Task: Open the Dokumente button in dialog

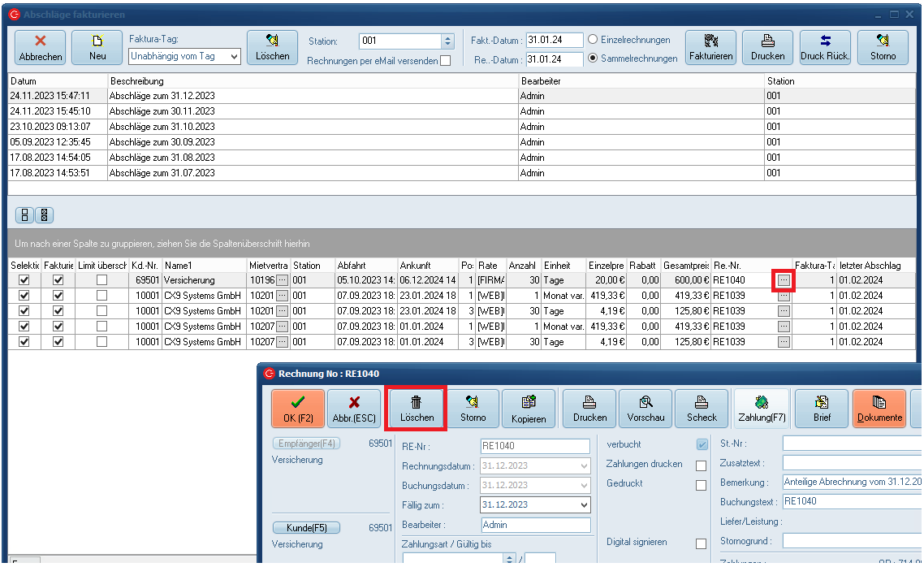Action: click(879, 409)
